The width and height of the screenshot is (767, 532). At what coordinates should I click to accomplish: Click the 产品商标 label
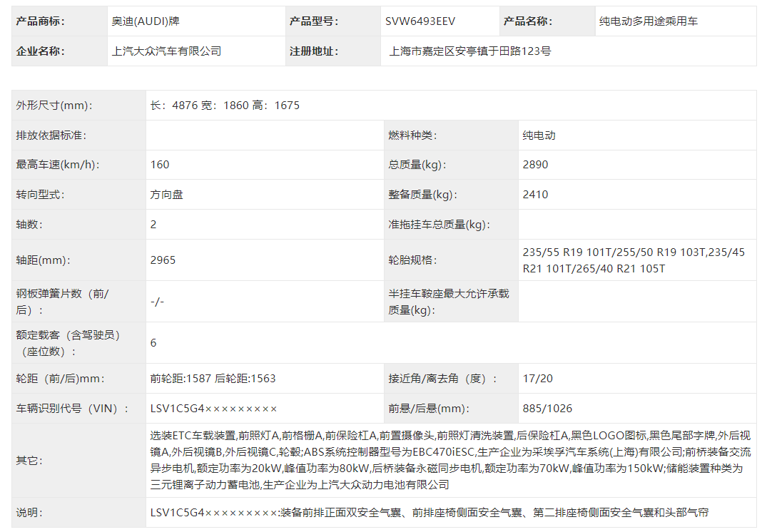[x=40, y=21]
